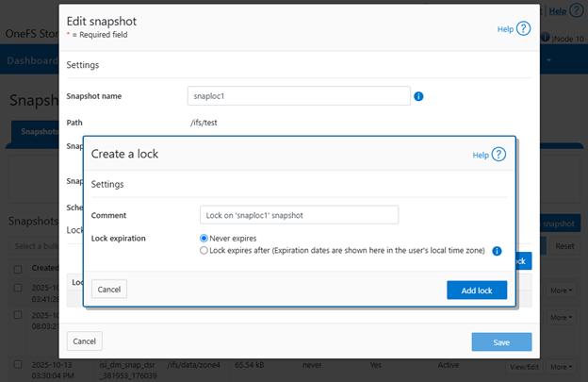The height and width of the screenshot is (382, 588).
Task: Click the Add lock button
Action: tap(476, 290)
